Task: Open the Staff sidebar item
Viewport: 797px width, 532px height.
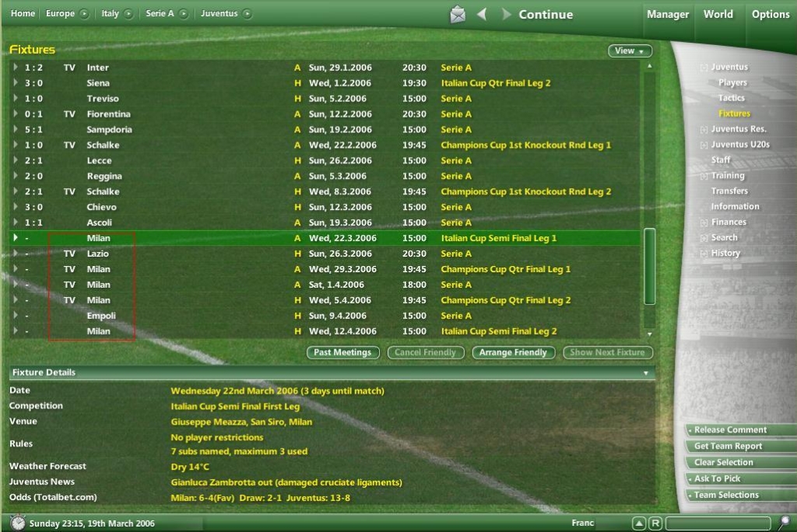Action: tap(721, 159)
